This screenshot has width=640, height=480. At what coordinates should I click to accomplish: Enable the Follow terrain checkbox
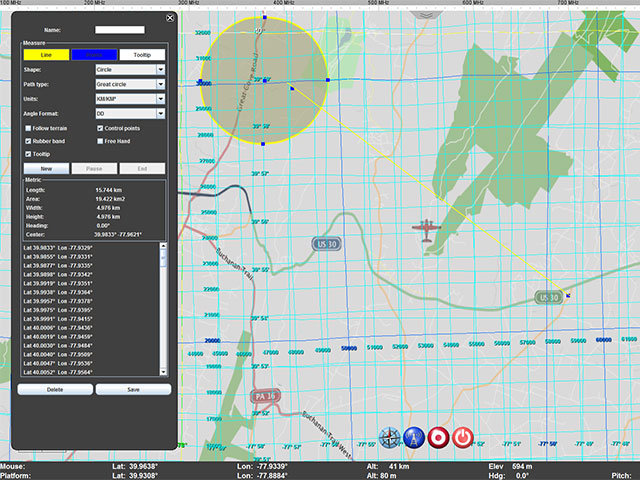(27, 129)
